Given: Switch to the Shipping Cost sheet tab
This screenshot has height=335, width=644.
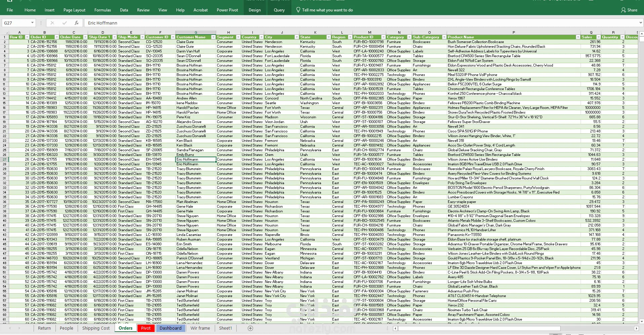Looking at the screenshot, I should (x=96, y=328).
